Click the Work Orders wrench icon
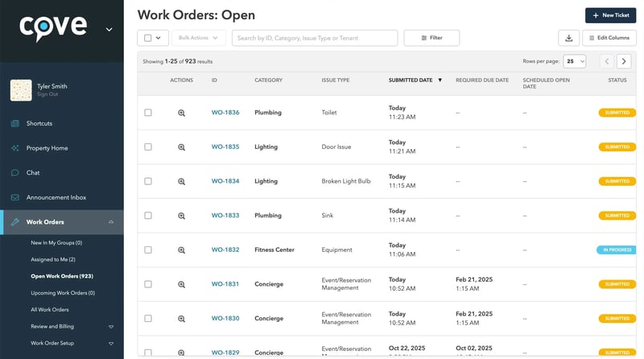Screen dimensions: 644x359 pyautogui.click(x=14, y=222)
